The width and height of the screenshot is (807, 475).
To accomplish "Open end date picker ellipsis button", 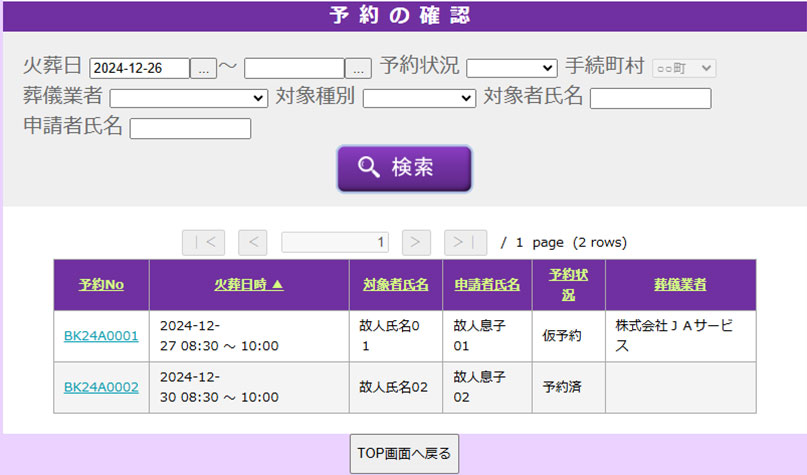I will 358,68.
